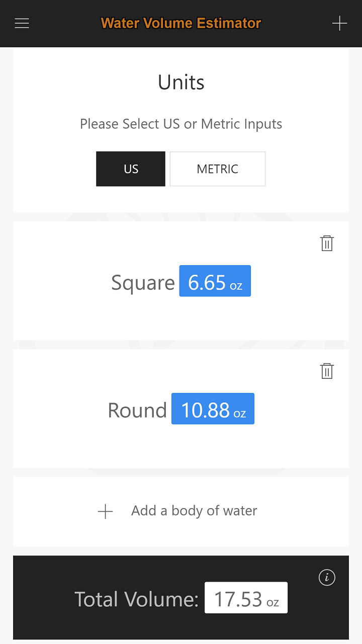Viewport: 362px width, 644px height.
Task: Open the hamburger menu icon
Action: pyautogui.click(x=22, y=23)
